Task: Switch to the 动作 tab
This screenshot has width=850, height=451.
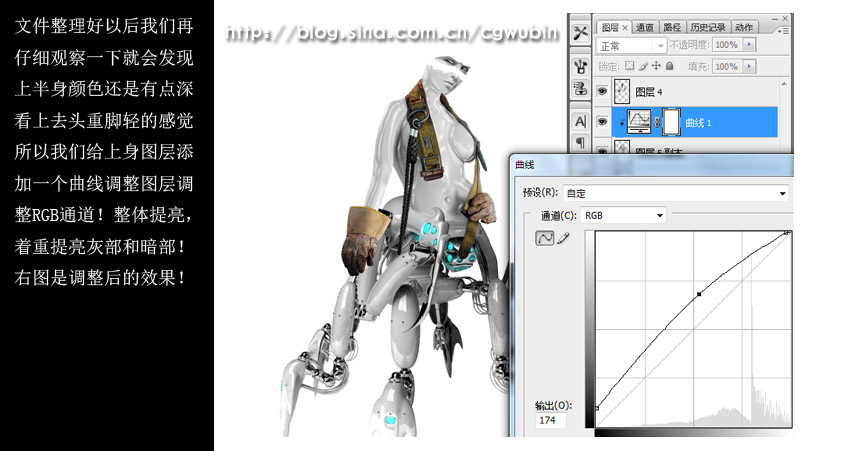Action: 744,27
